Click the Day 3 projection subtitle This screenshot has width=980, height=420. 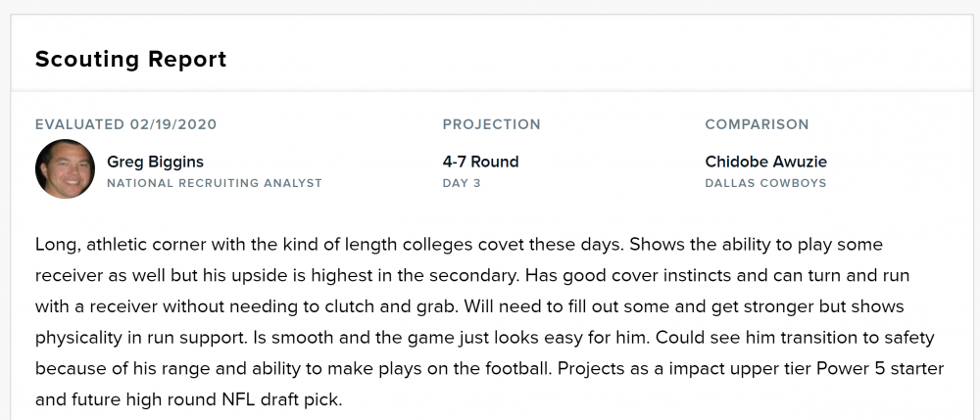click(462, 183)
